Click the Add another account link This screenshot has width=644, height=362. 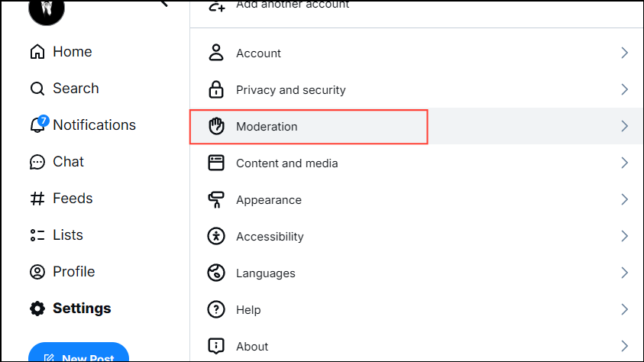[x=292, y=5]
